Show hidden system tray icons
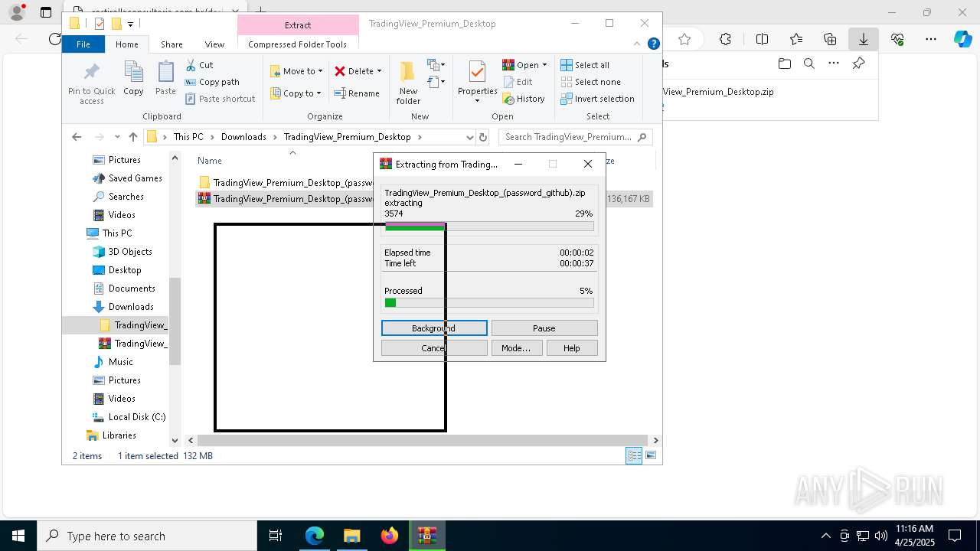980x551 pixels. pos(825,536)
